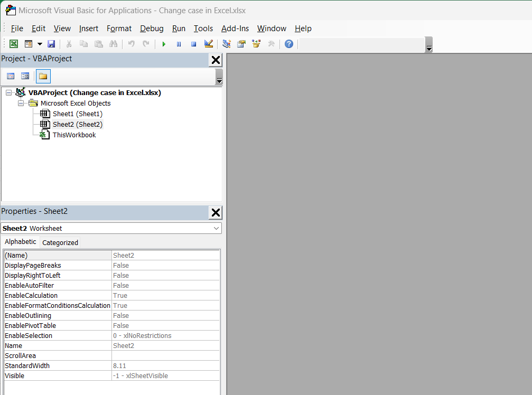The height and width of the screenshot is (395, 532).
Task: Open the Tools menu
Action: (203, 29)
